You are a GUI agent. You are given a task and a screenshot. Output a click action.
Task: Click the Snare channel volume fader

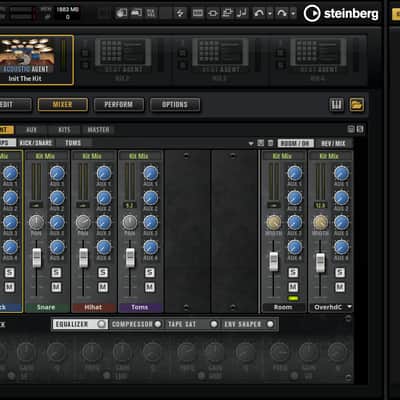point(37,258)
